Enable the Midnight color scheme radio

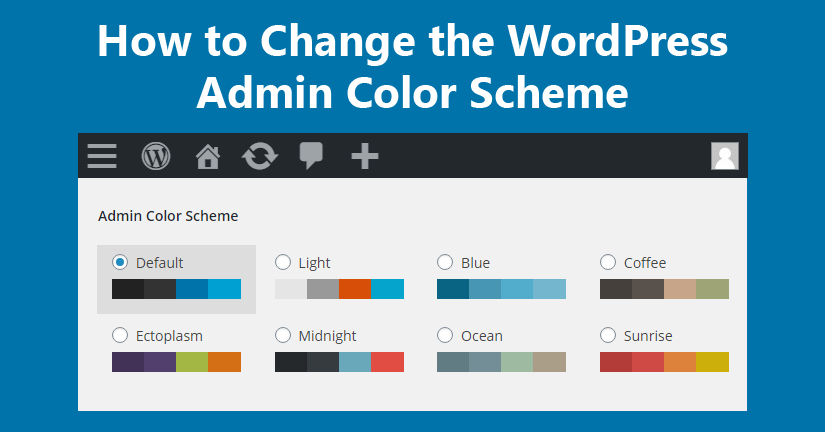(x=283, y=335)
